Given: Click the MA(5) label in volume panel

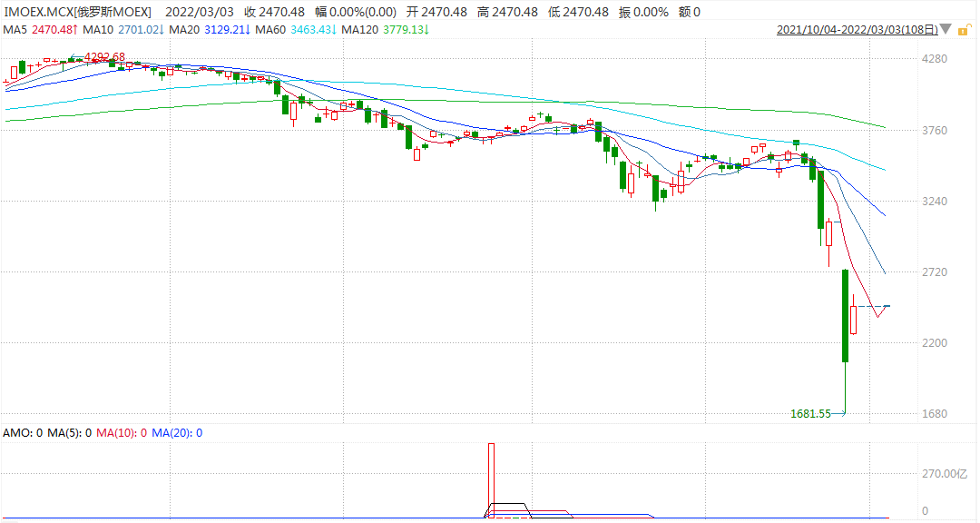Looking at the screenshot, I should tap(64, 433).
